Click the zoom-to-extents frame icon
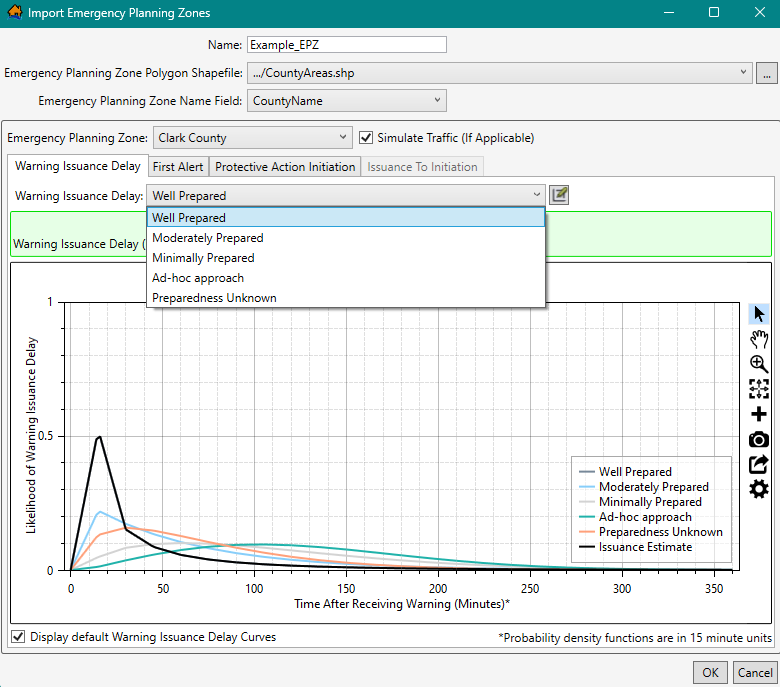 coord(759,389)
